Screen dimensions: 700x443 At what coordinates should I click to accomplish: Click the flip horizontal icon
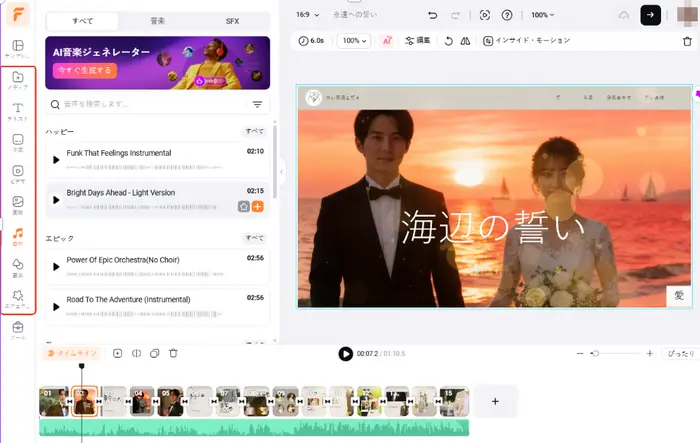[465, 41]
